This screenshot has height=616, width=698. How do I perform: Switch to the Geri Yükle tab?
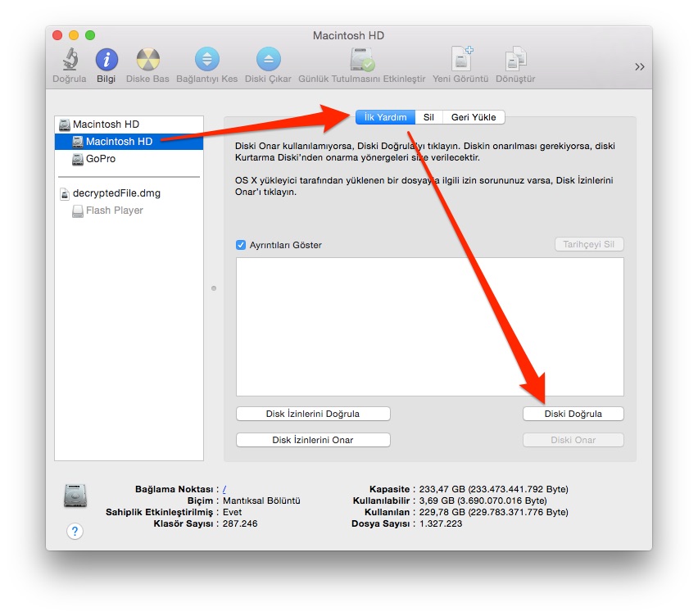(x=473, y=117)
